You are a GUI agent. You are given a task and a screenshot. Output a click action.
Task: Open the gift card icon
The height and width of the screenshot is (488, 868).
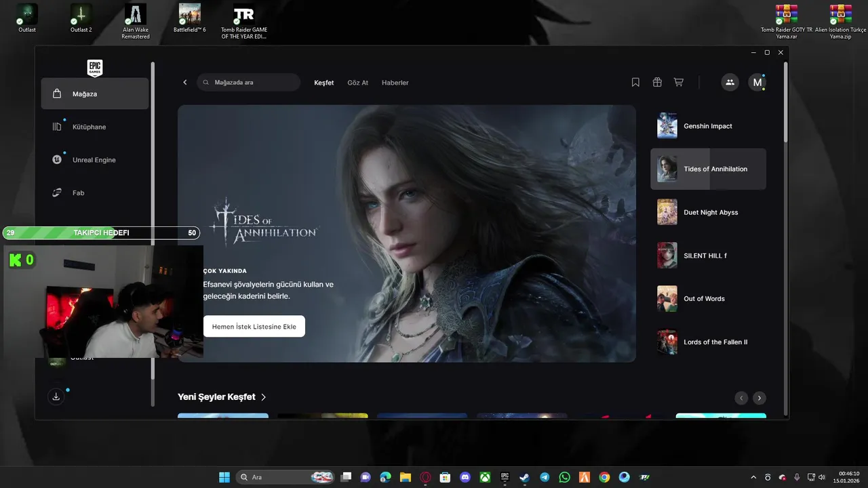pos(657,83)
